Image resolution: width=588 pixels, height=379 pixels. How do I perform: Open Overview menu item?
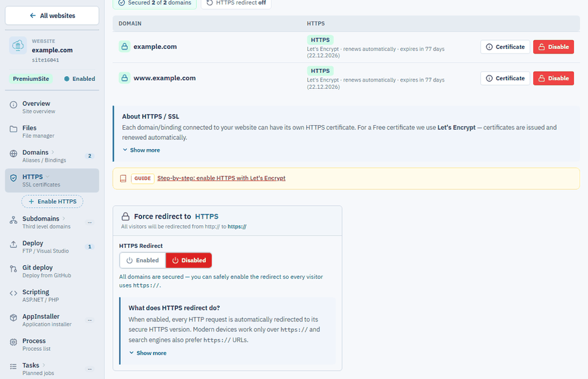coord(52,107)
